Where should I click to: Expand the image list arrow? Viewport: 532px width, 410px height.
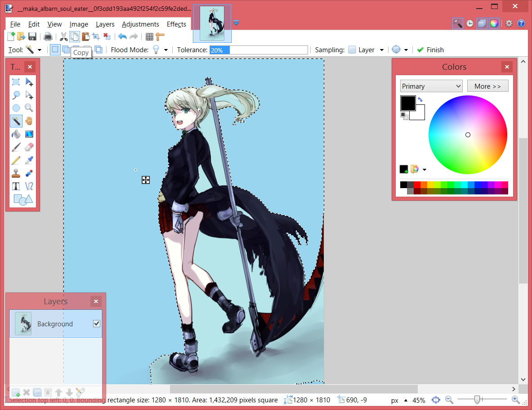tap(236, 23)
